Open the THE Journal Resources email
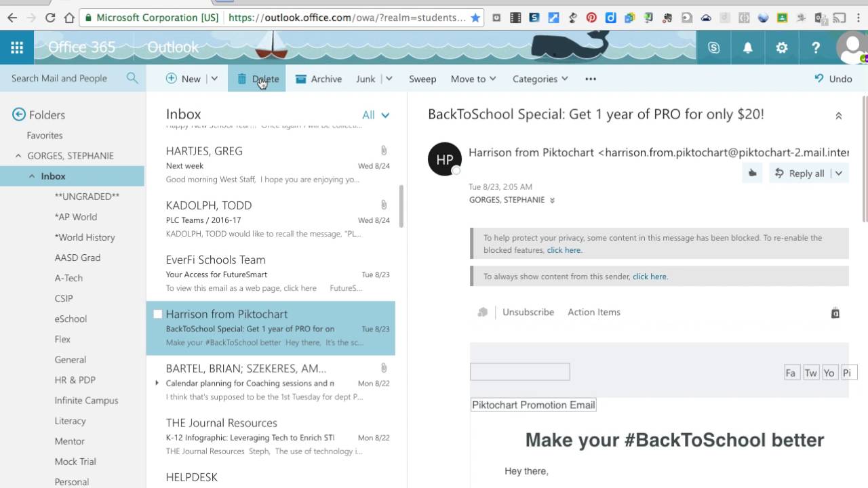Viewport: 868px width, 488px height. 271,437
